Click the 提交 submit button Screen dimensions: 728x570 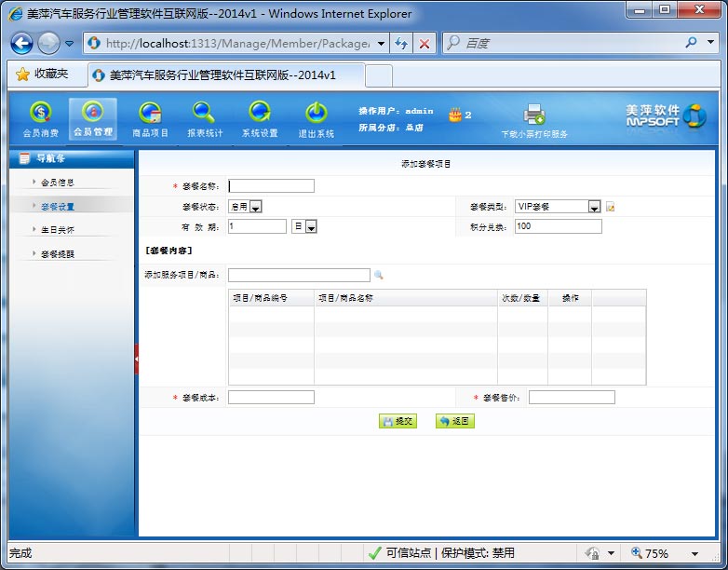point(398,421)
